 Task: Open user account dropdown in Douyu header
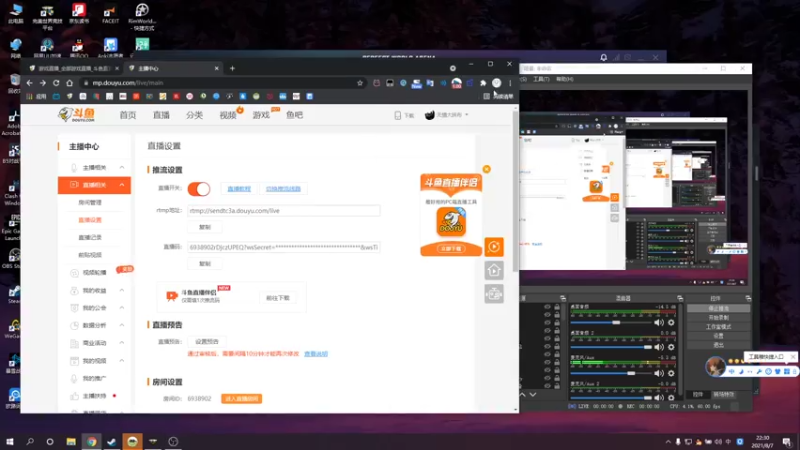click(447, 115)
